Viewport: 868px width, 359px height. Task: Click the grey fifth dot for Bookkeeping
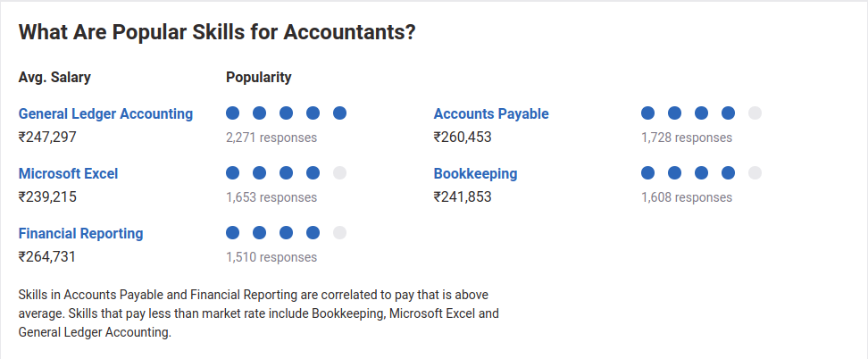pos(755,173)
